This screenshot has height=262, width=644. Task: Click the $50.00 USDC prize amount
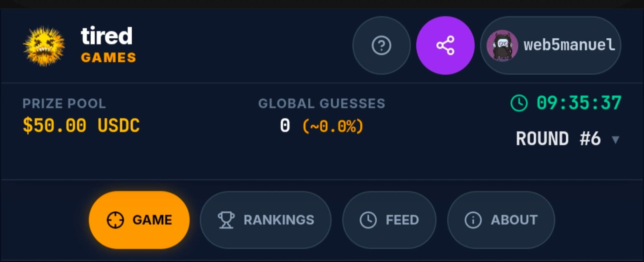pyautogui.click(x=81, y=125)
